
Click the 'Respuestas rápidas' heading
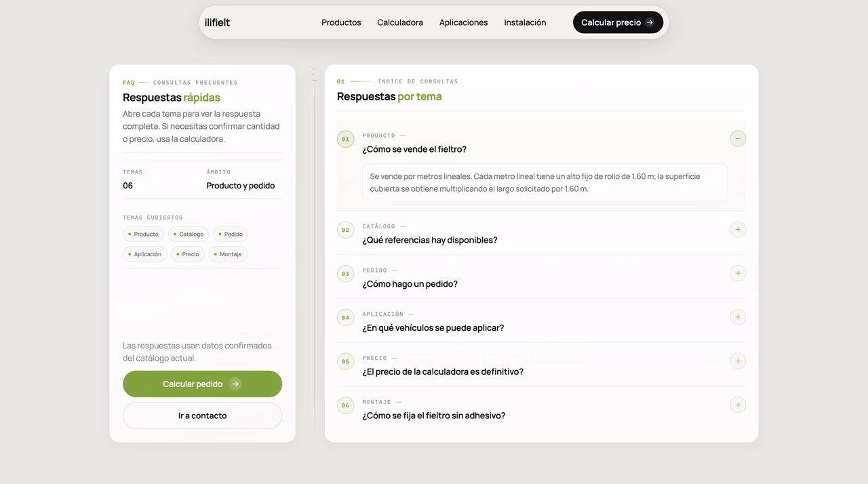172,98
